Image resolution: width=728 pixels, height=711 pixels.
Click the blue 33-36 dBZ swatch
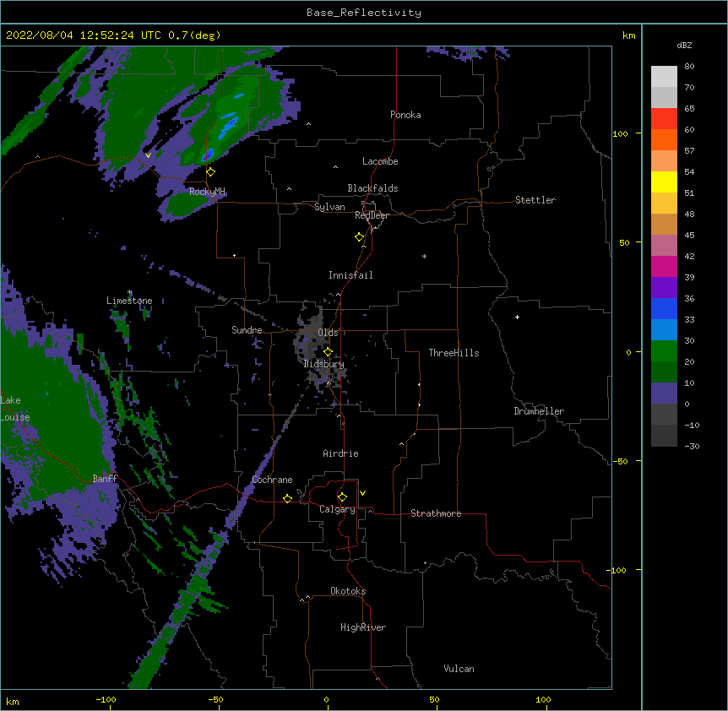(664, 308)
